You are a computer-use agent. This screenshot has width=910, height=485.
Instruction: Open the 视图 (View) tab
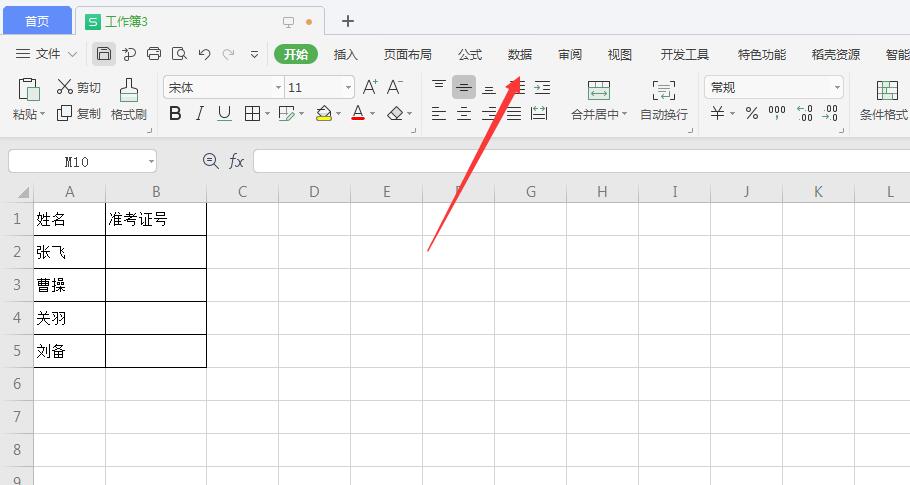coord(619,55)
